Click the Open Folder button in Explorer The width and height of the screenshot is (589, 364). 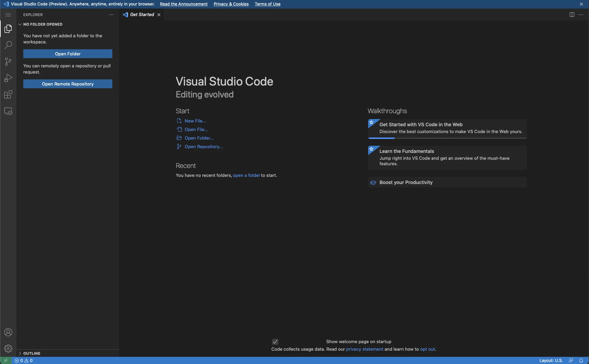(x=68, y=54)
